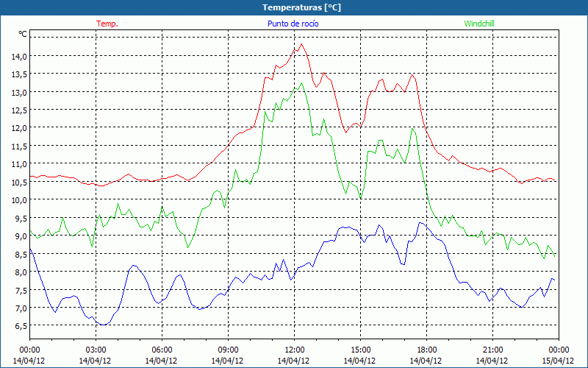
Task: Click the 10,5 y-axis value
Action: click(x=20, y=182)
